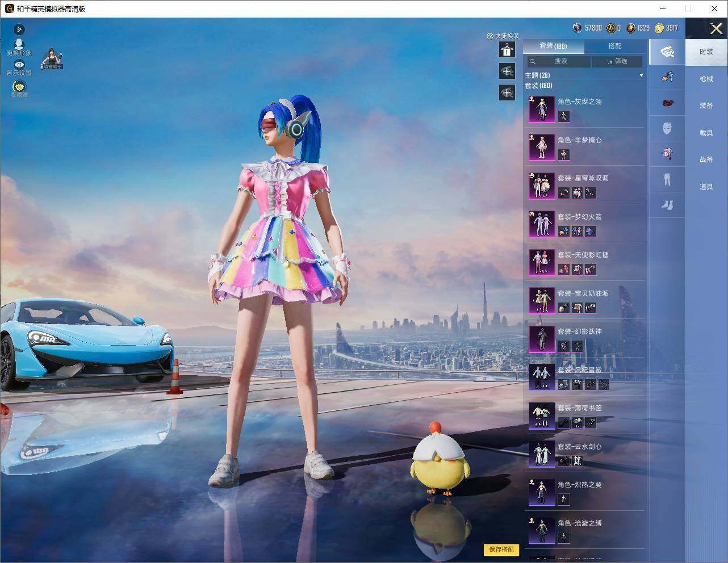728x563 pixels.
Task: Open the hat/headwear category icon
Action: [x=667, y=103]
